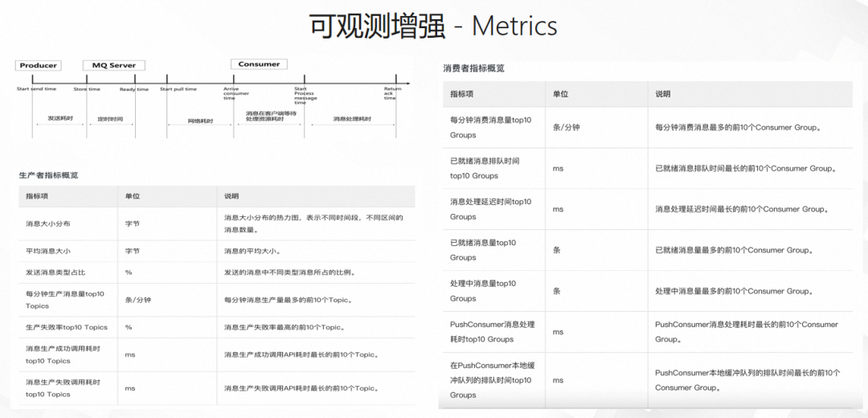Click the "字节" unit in 平均消息大小 row
This screenshot has width=868, height=418.
(132, 251)
